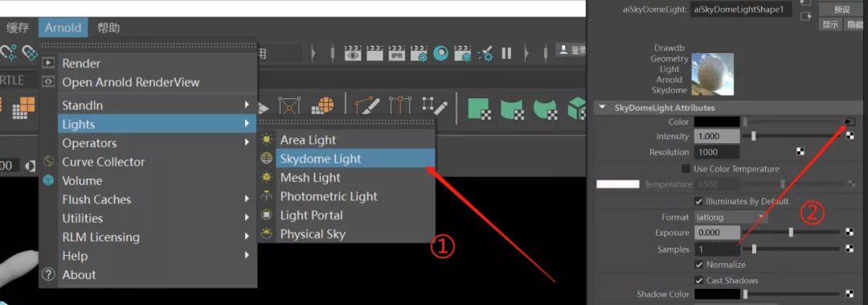Click the Intensity slider handle

(753, 136)
